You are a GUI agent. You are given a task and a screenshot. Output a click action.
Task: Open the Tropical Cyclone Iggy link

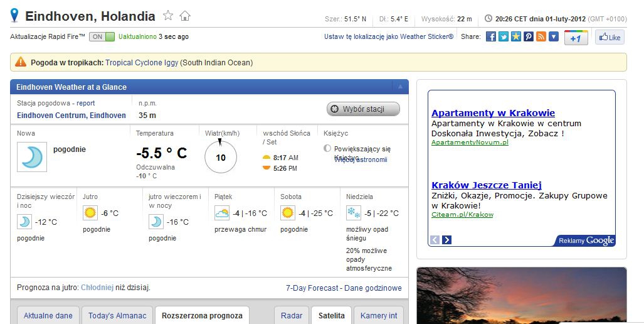click(x=142, y=63)
